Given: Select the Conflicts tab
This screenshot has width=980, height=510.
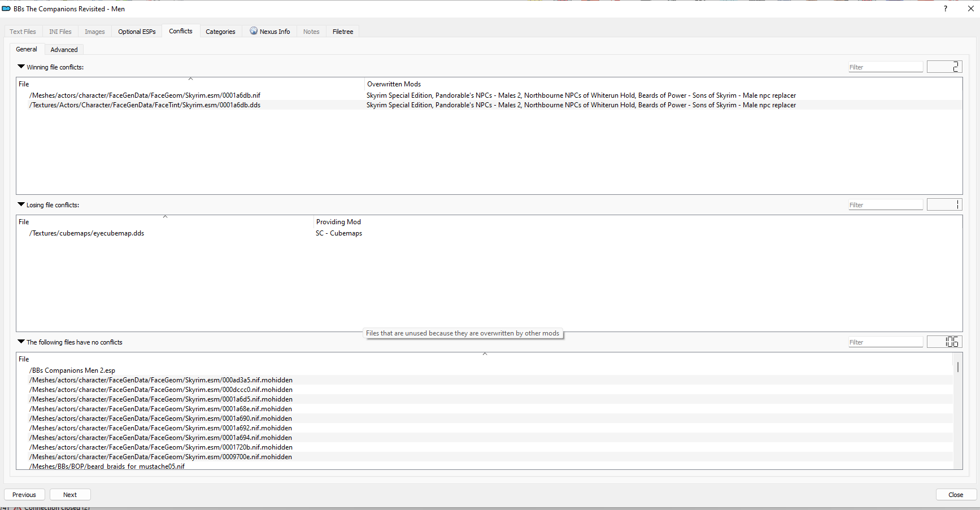Looking at the screenshot, I should click(x=181, y=31).
